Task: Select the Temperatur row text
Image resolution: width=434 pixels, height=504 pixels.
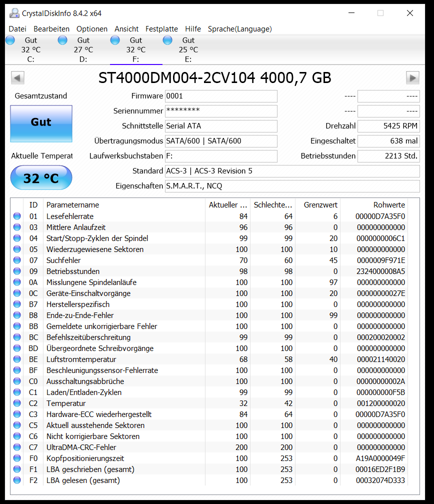Action: pos(66,403)
